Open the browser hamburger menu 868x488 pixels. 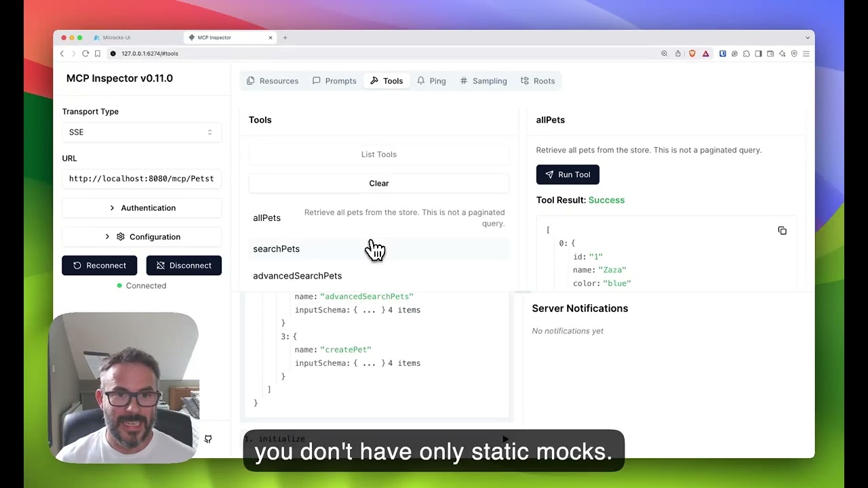(806, 54)
